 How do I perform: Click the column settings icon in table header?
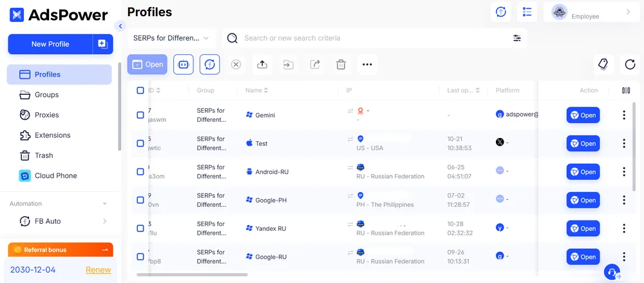coord(626,90)
